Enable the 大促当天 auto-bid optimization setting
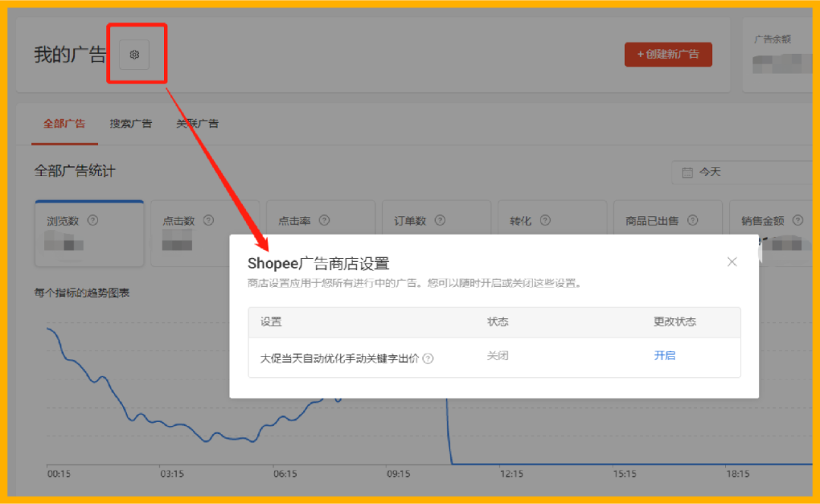Viewport: 820px width, 504px height. tap(664, 355)
